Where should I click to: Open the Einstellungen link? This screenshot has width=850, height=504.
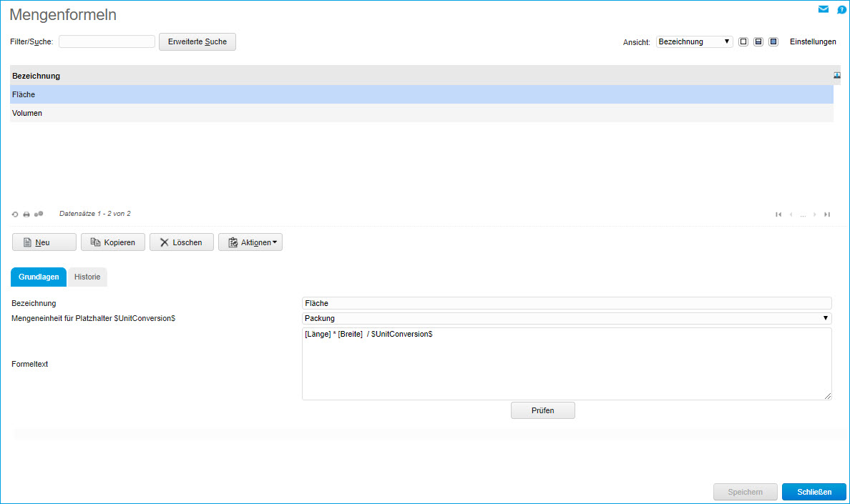coord(813,42)
